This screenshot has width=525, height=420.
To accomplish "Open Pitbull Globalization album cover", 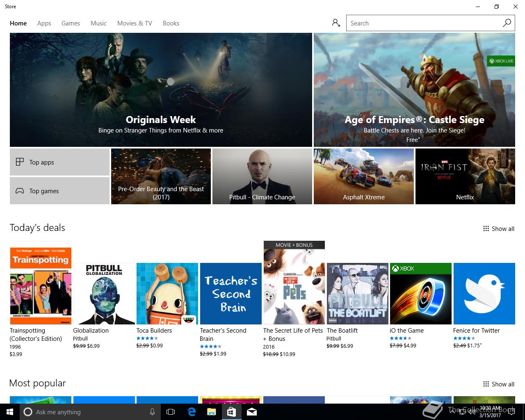I will [104, 294].
